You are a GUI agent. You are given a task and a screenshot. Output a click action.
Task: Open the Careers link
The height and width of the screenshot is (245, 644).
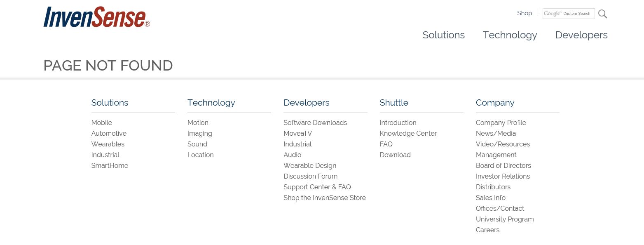pos(487,230)
